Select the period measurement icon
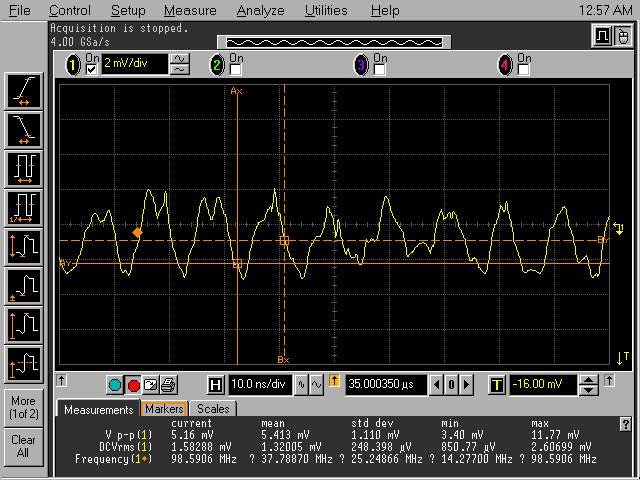This screenshot has width=640, height=480. [x=23, y=167]
